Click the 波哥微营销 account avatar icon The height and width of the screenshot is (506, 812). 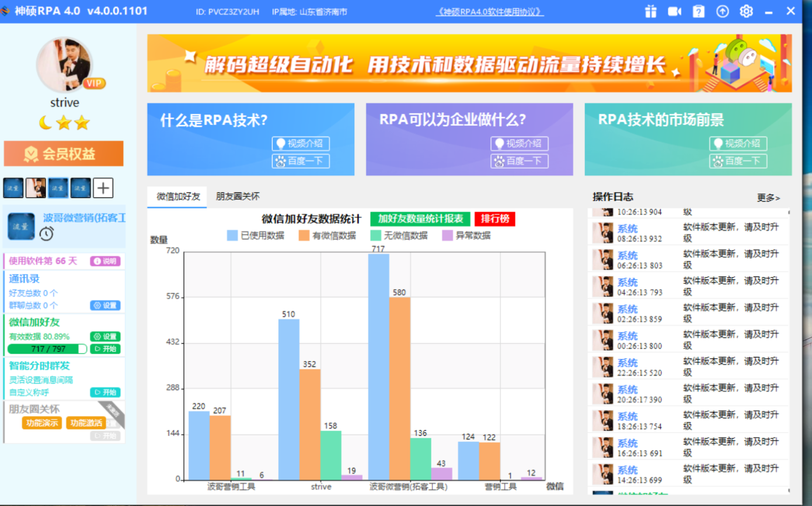21,226
